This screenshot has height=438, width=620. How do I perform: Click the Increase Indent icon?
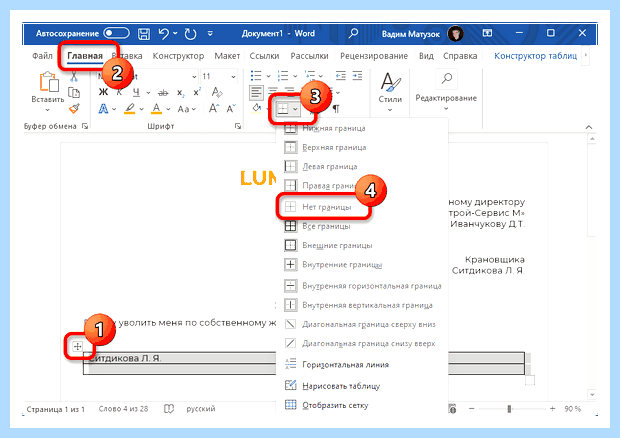point(357,76)
